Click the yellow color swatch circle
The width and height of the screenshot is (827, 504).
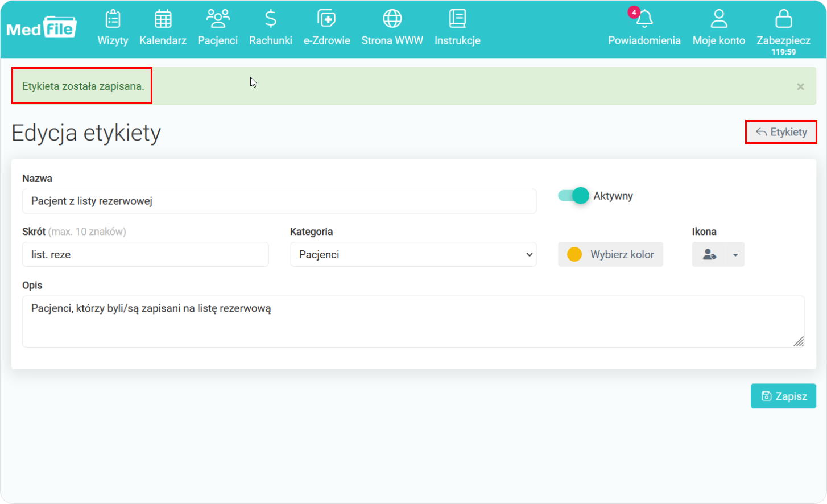pyautogui.click(x=574, y=254)
